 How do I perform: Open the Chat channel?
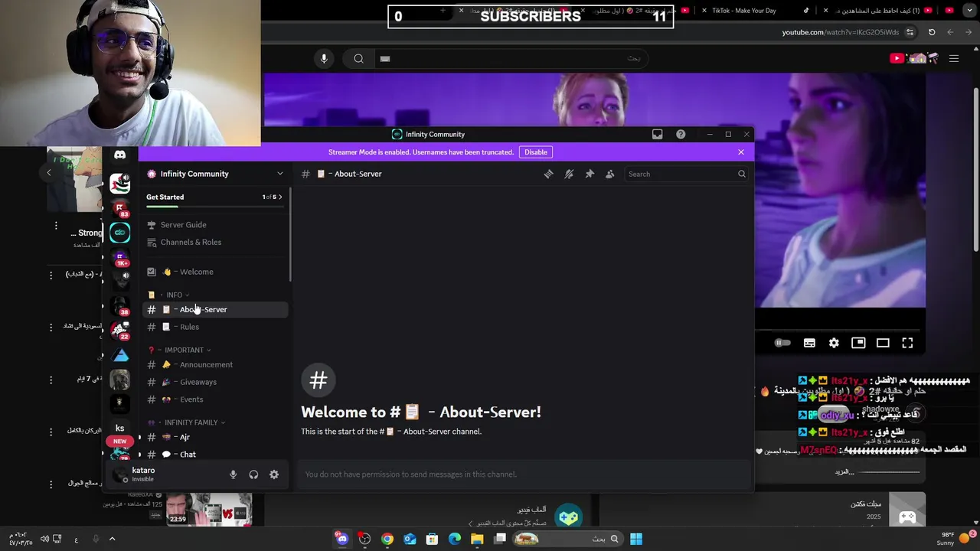(214, 455)
